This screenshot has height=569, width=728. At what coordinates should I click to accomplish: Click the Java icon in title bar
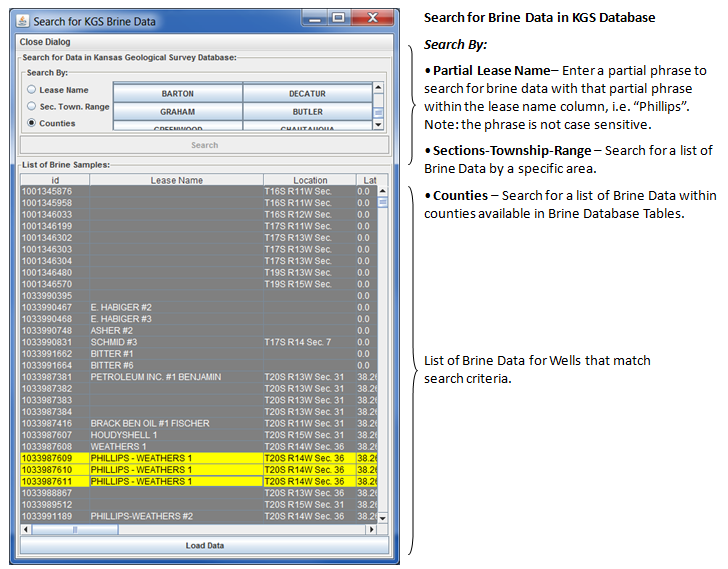[22, 21]
